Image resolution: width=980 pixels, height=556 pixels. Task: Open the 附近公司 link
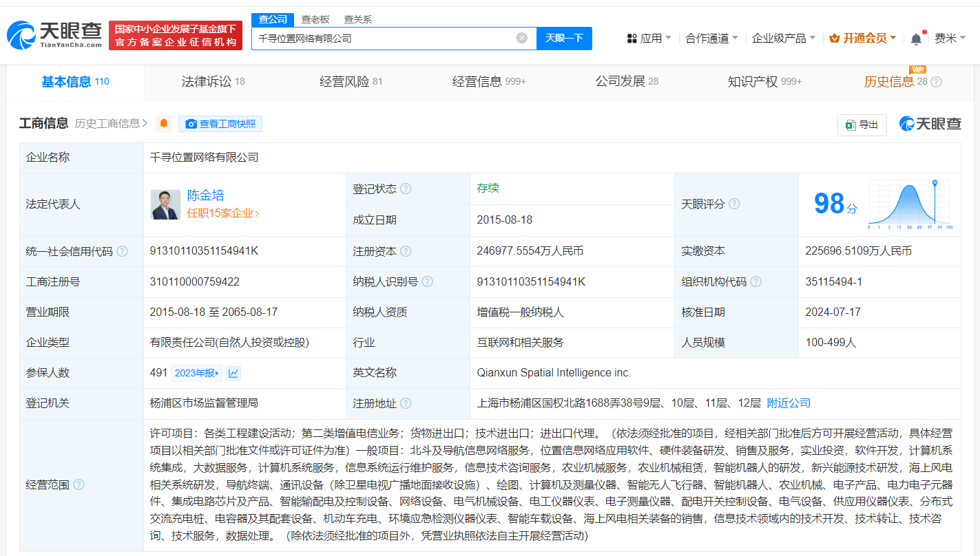(789, 403)
